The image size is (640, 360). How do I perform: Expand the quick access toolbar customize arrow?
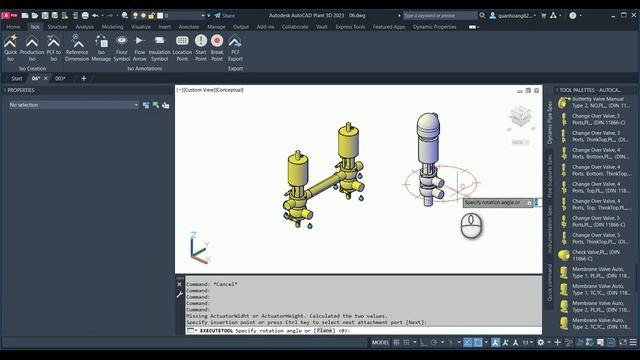click(209, 16)
